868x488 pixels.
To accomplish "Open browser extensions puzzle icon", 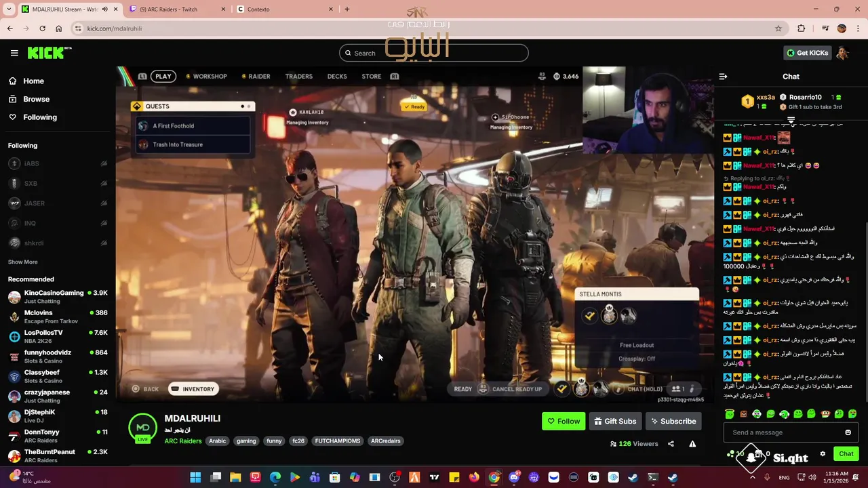I will coord(802,28).
